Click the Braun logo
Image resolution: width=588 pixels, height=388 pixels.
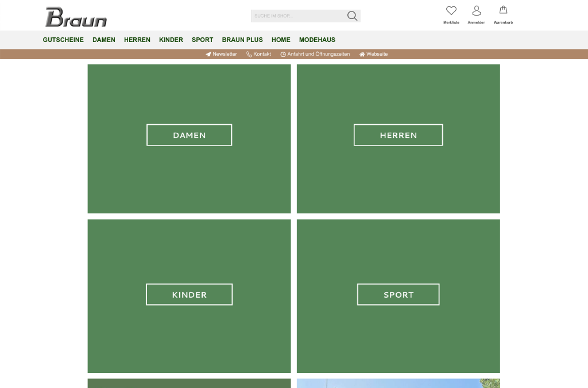76,17
